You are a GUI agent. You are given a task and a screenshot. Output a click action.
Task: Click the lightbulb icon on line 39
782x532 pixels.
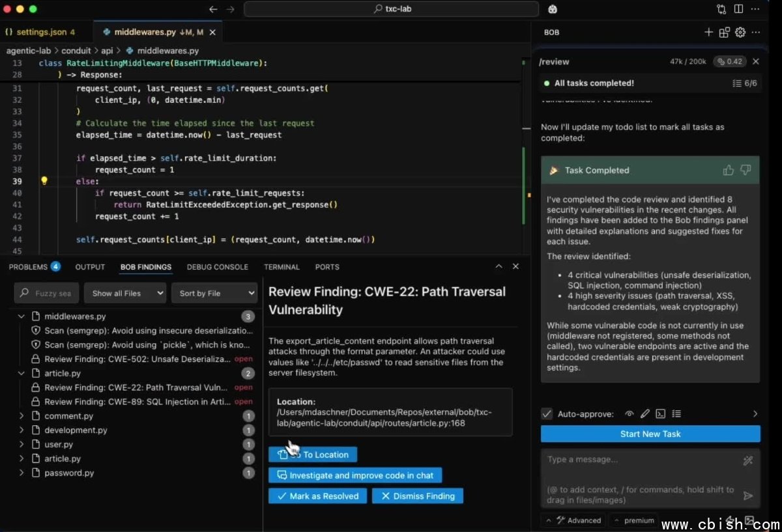click(x=44, y=181)
